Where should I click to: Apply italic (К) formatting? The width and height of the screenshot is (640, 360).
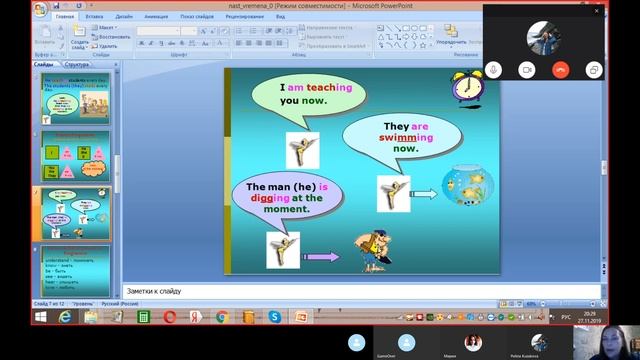[x=151, y=43]
